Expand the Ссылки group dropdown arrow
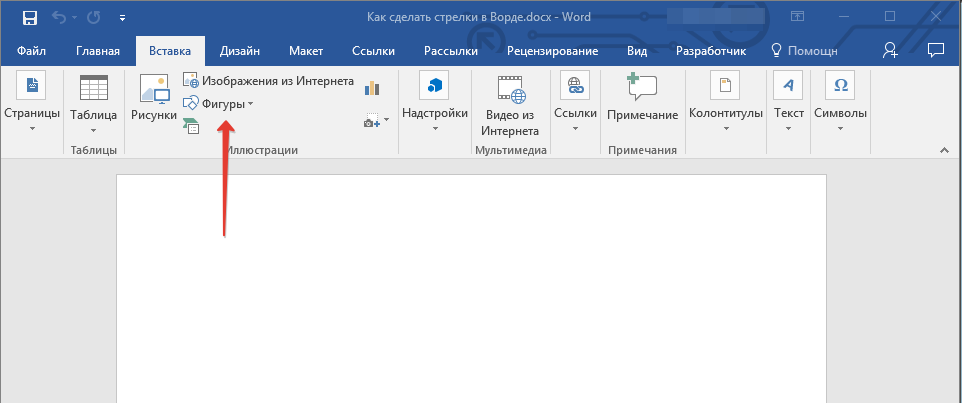 [x=575, y=129]
